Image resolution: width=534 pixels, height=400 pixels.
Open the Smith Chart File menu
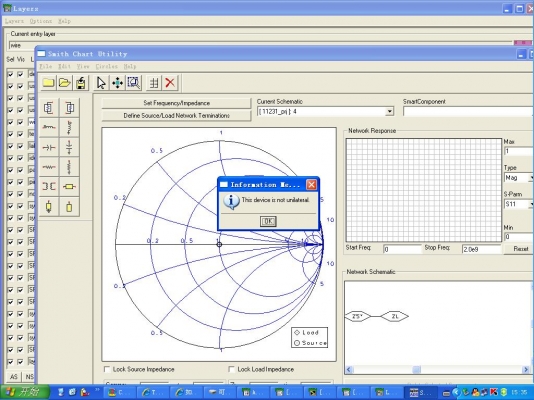pos(46,66)
